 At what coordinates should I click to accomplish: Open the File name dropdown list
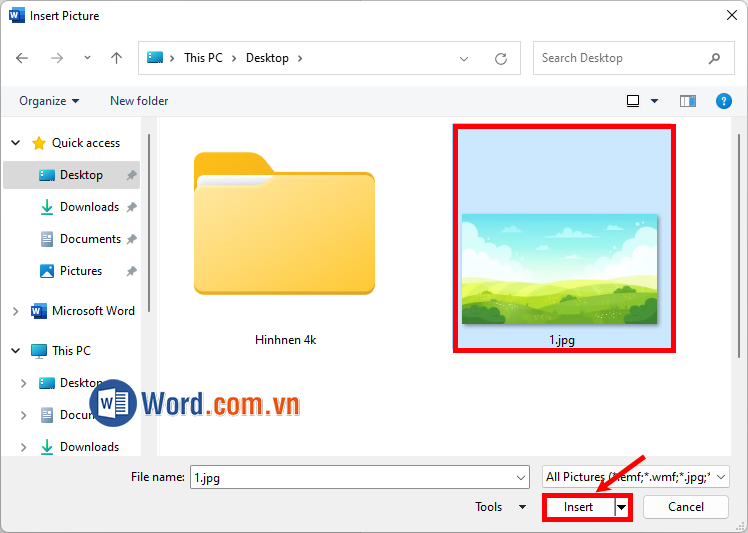click(x=521, y=478)
